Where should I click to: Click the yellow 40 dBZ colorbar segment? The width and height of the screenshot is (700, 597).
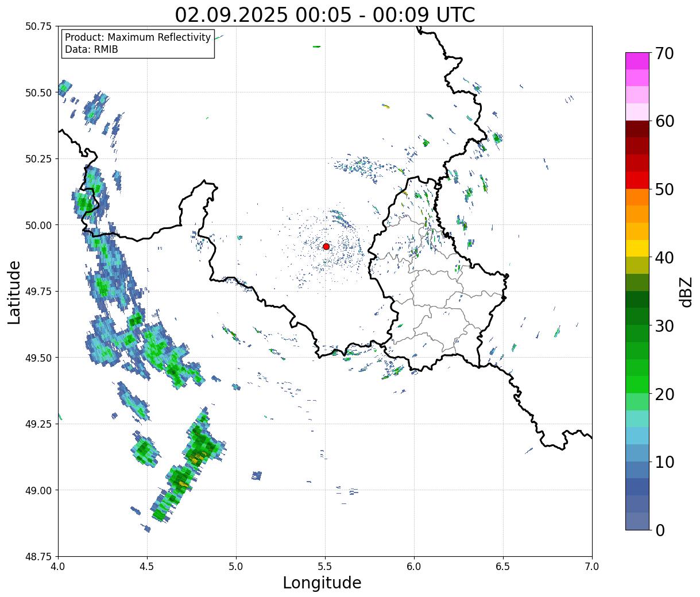637,248
